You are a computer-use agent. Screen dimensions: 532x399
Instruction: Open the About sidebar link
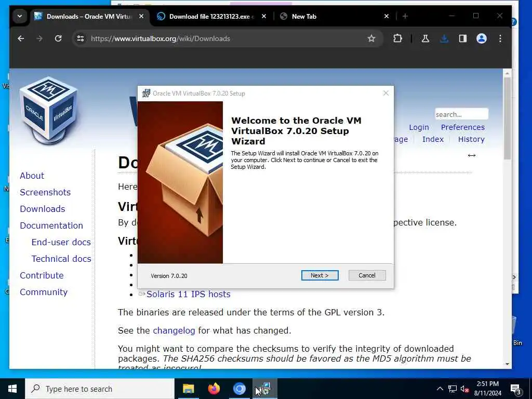(x=32, y=176)
